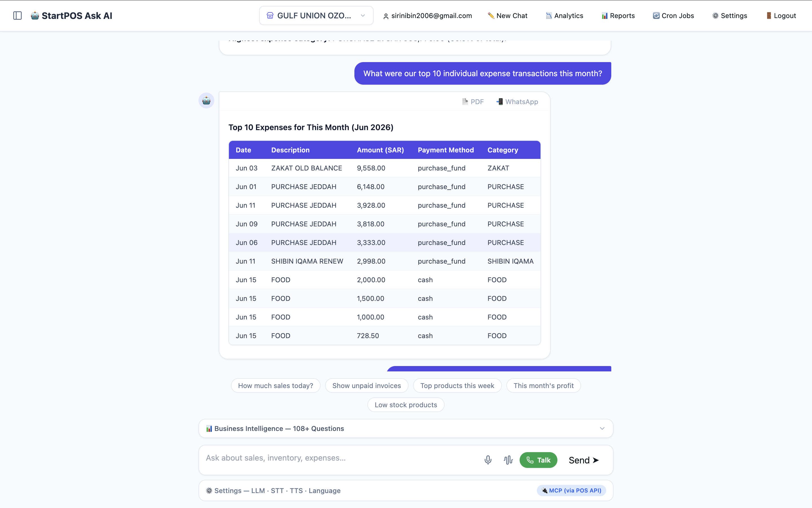Click the user question bubble about top 10 expenses
The height and width of the screenshot is (508, 812).
482,73
